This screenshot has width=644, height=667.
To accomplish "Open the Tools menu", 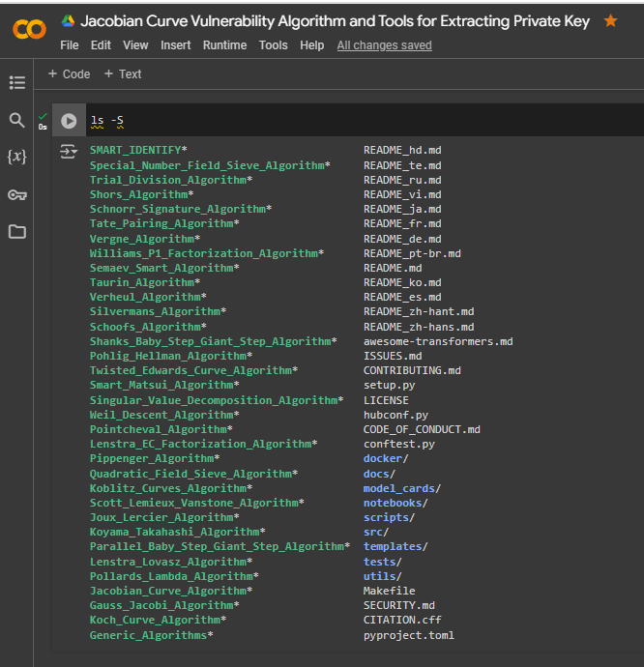I will pos(274,45).
